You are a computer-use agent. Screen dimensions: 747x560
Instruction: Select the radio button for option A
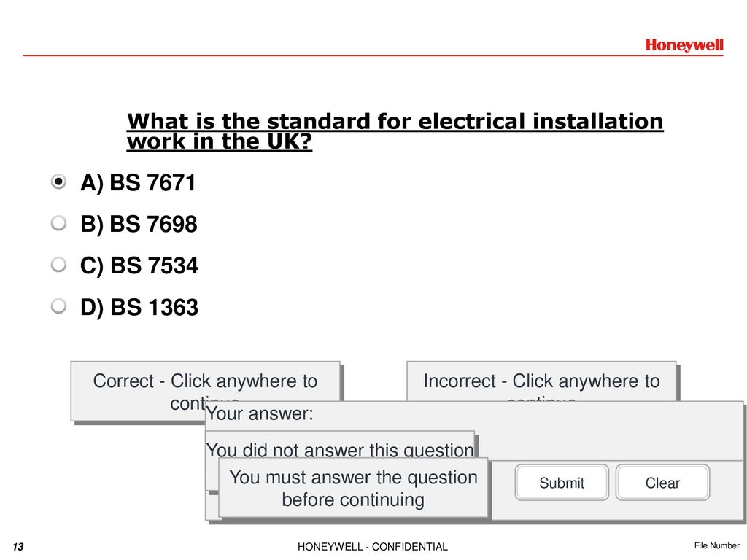click(x=58, y=182)
